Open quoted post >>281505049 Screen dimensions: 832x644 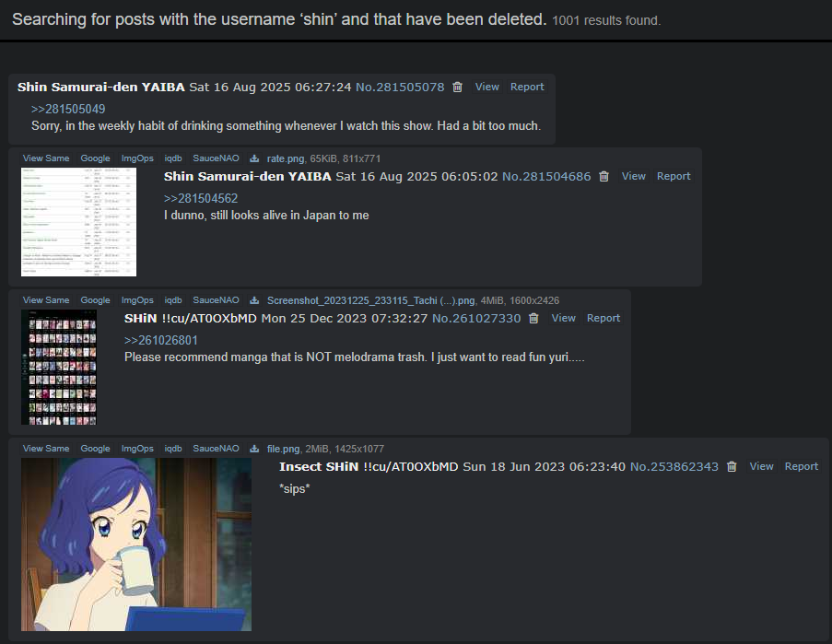[x=68, y=109]
